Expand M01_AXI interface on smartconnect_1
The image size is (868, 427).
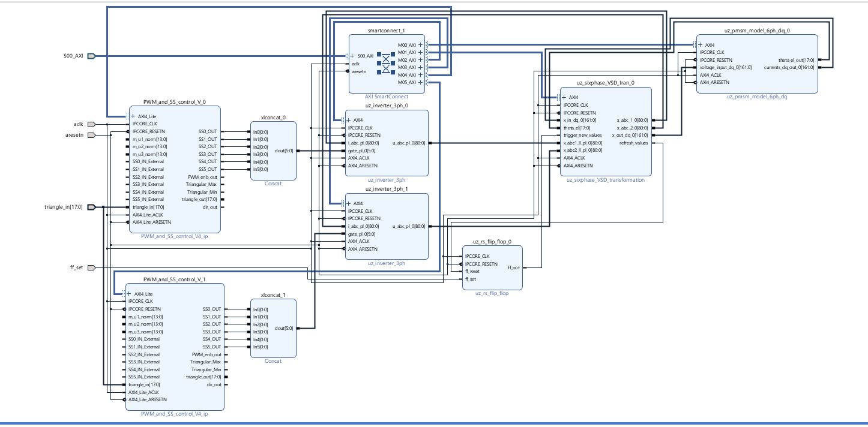[420, 52]
